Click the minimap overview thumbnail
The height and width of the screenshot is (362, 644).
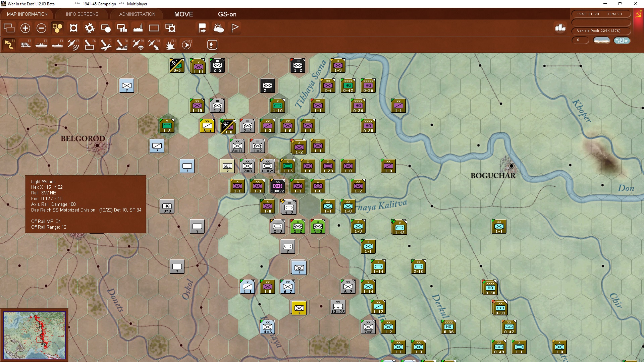pyautogui.click(x=34, y=335)
